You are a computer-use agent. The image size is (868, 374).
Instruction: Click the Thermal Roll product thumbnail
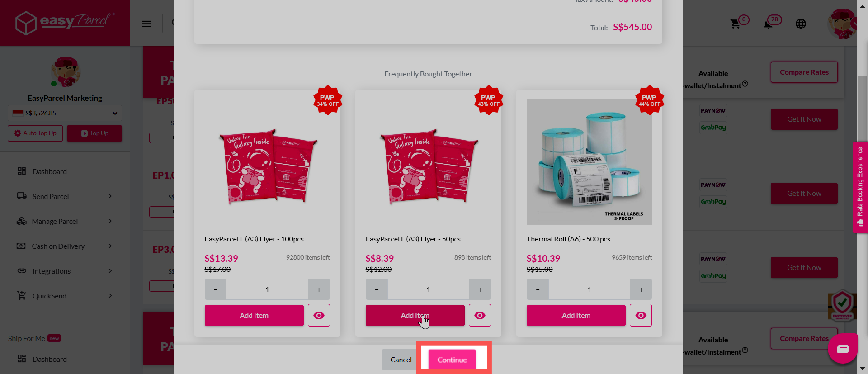589,162
